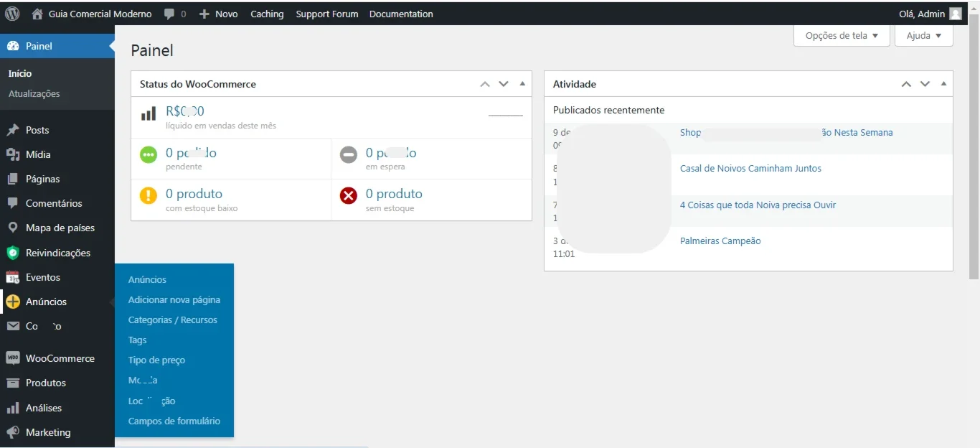Click the sales sparkline chart

coord(505,114)
